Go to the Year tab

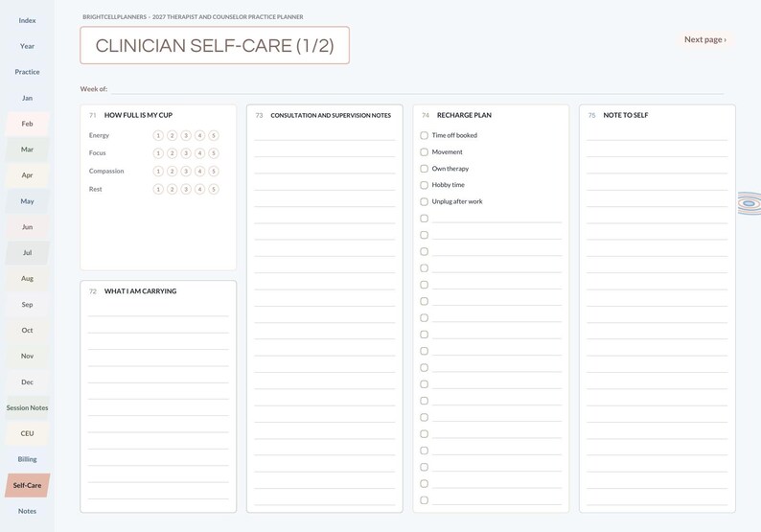(27, 46)
